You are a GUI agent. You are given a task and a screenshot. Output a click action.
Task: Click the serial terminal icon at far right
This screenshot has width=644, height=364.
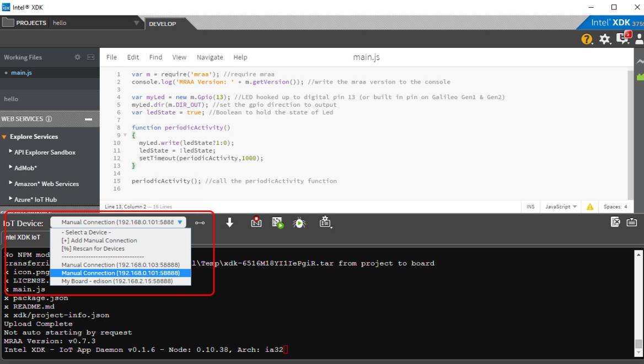[632, 222]
